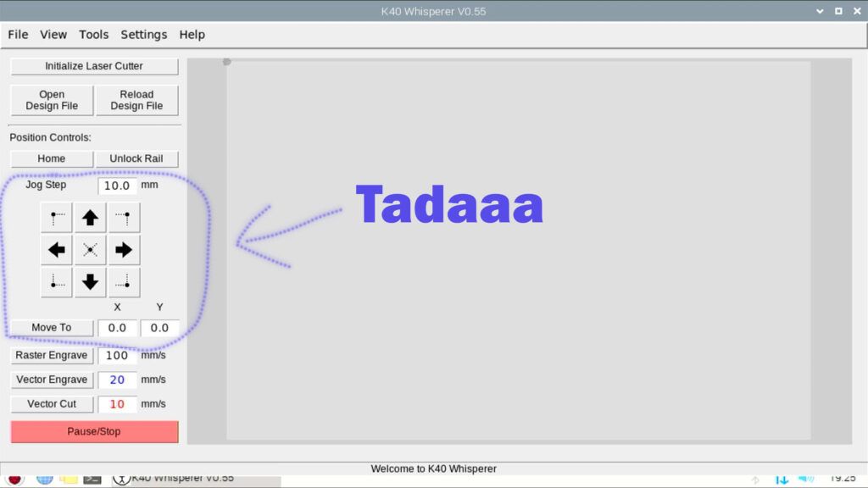Click the 'Position Controls:' label
The height and width of the screenshot is (488, 868).
pyautogui.click(x=50, y=137)
